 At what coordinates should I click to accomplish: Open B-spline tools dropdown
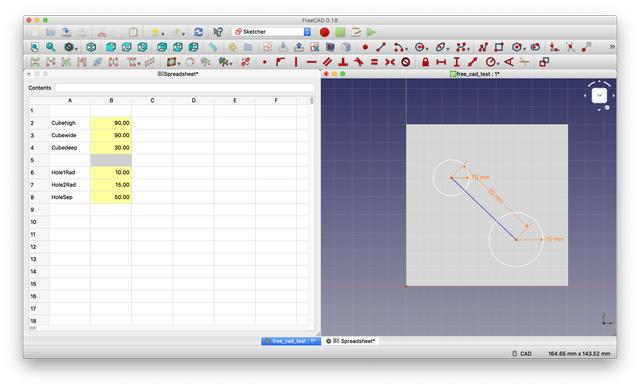(x=468, y=49)
